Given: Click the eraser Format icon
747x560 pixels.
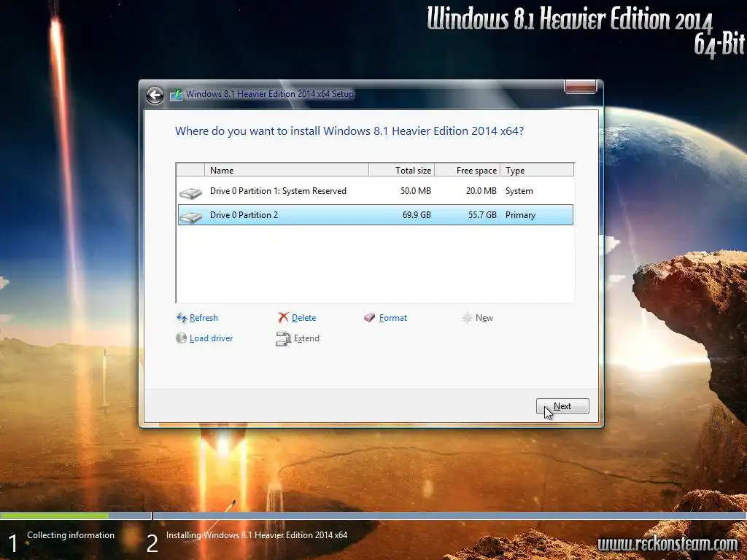Looking at the screenshot, I should (370, 318).
